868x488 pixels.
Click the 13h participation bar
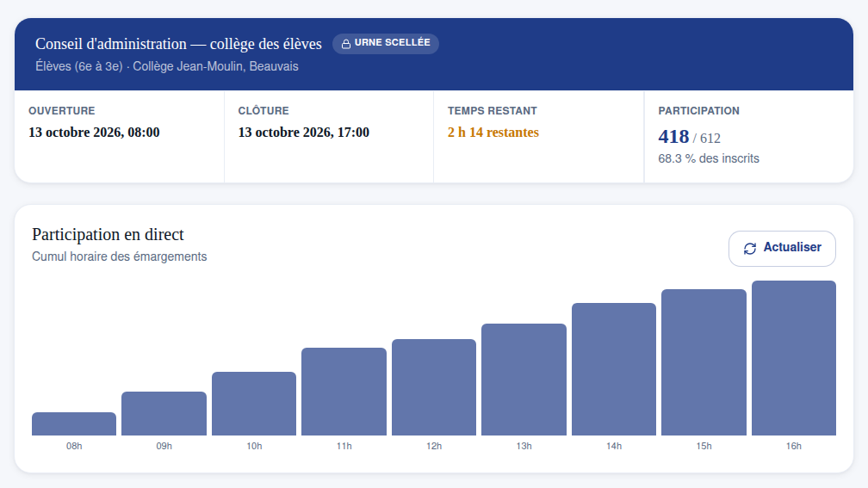pos(524,380)
